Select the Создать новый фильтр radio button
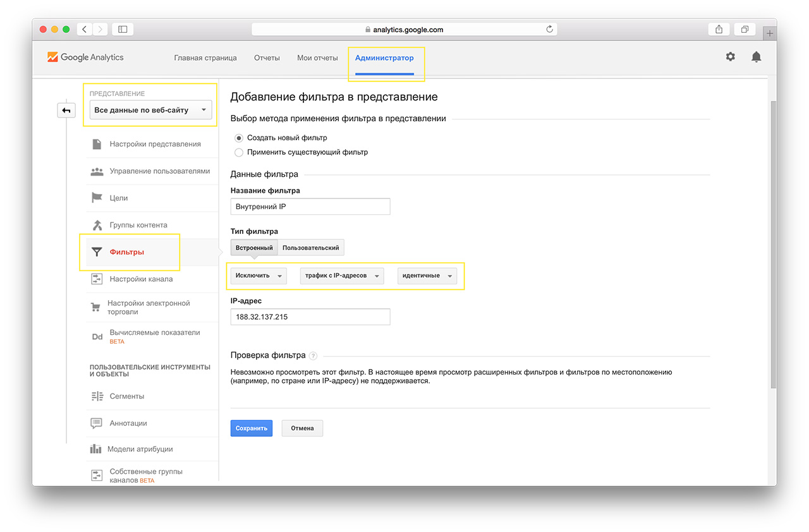This screenshot has height=532, width=809. (x=239, y=138)
